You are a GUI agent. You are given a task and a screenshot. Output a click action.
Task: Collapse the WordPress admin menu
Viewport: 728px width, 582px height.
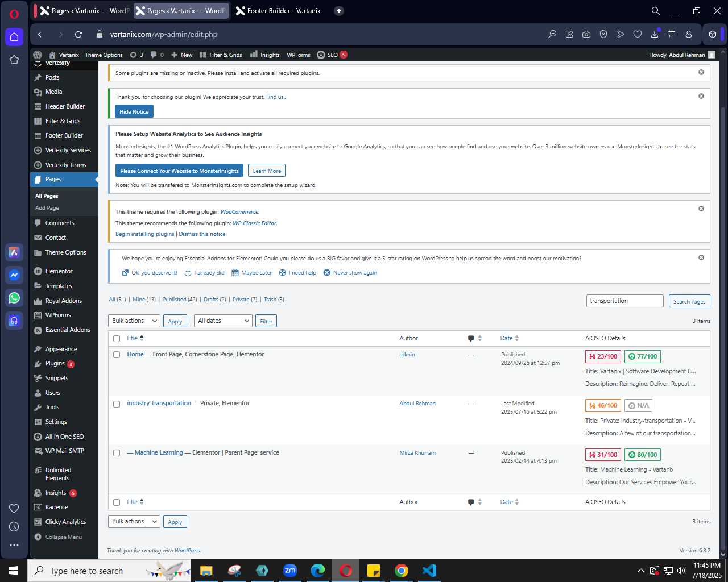[58, 537]
